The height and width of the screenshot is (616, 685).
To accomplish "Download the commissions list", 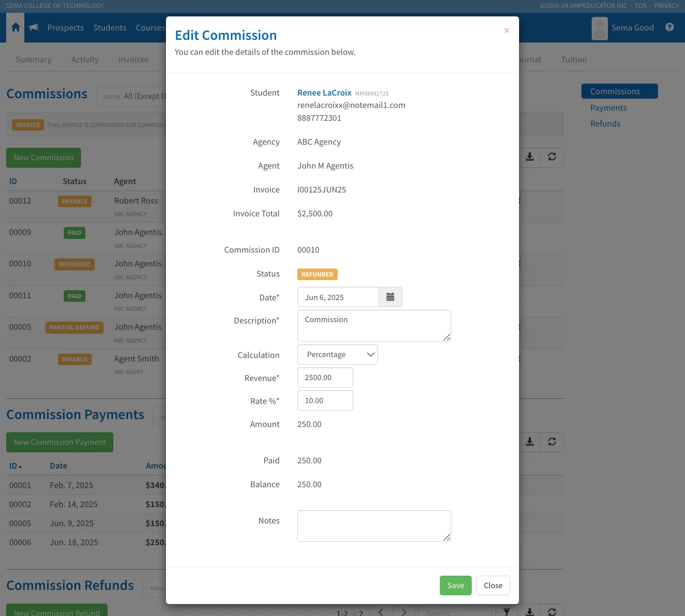I will click(x=530, y=158).
